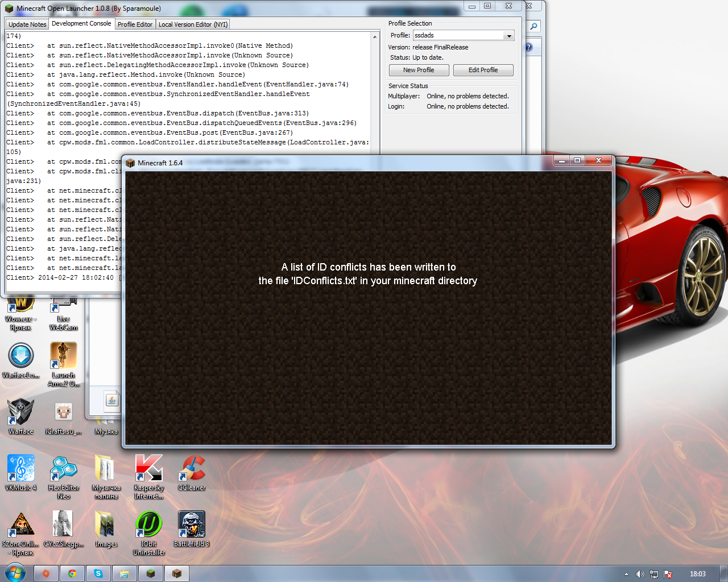728x582 pixels.
Task: Click the Show Desktop strip
Action: pyautogui.click(x=723, y=573)
